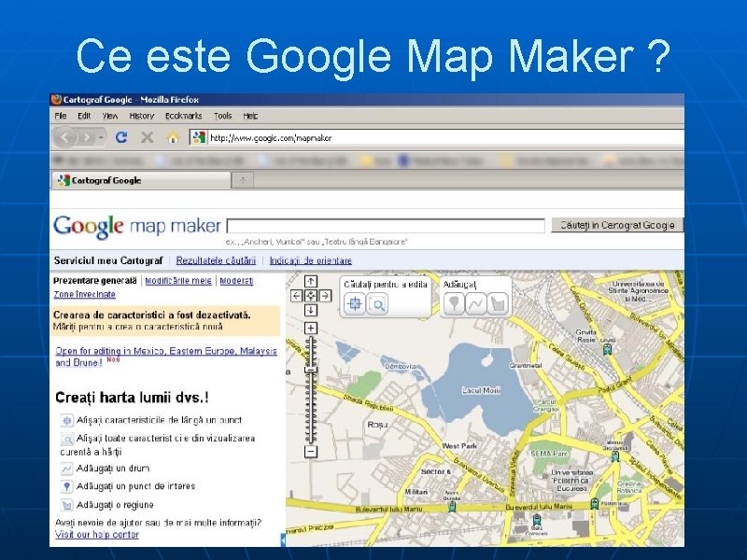Click the Lacul Morii label on map
The width and height of the screenshot is (747, 560).
(481, 390)
